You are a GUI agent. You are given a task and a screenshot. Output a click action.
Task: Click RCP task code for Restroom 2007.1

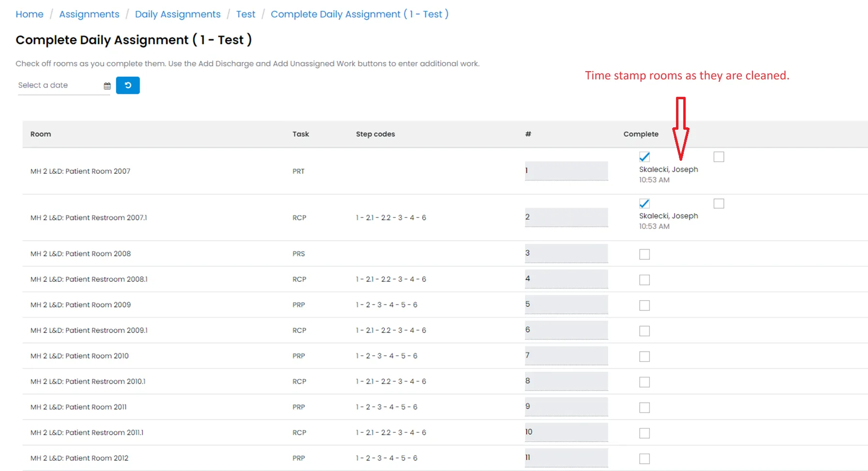click(299, 218)
